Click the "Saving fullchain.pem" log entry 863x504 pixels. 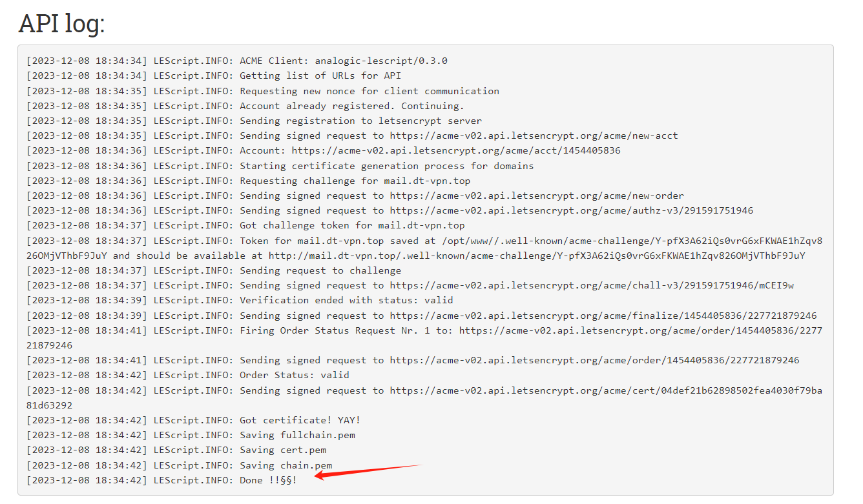pyautogui.click(x=297, y=435)
